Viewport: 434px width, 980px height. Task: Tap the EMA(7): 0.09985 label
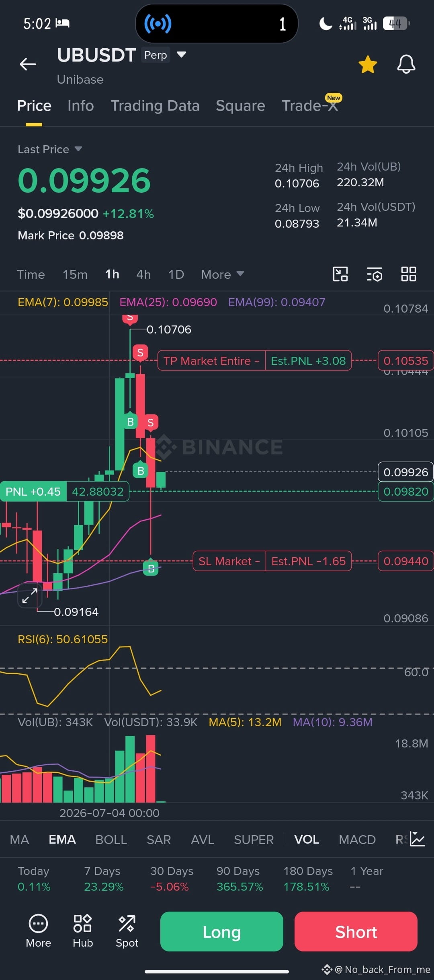[63, 302]
